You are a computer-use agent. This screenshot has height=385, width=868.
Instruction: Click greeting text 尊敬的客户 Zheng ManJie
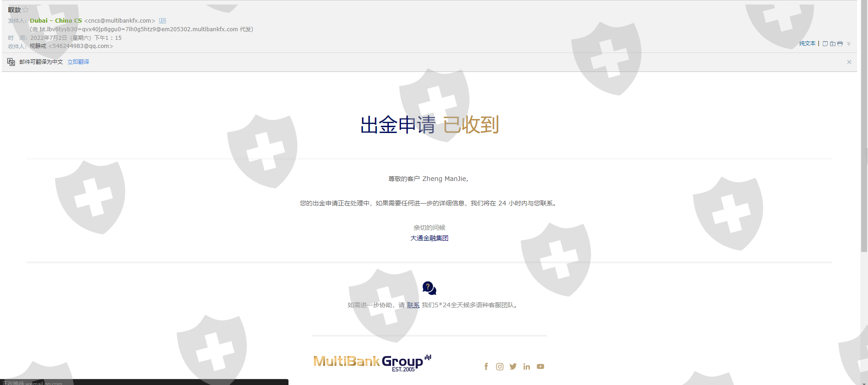(428, 179)
